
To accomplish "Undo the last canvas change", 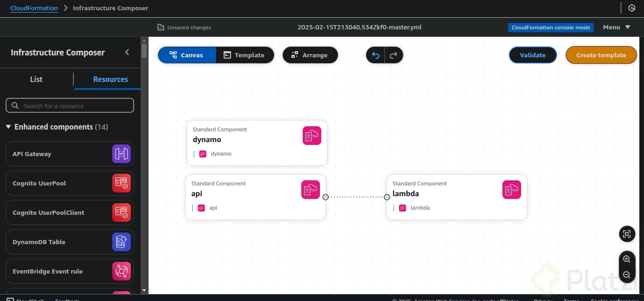I will [x=376, y=55].
